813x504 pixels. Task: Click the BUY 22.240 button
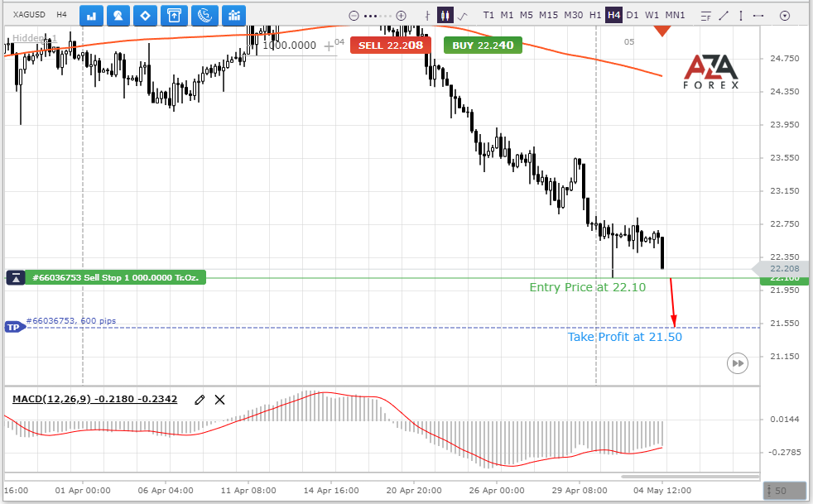(483, 46)
